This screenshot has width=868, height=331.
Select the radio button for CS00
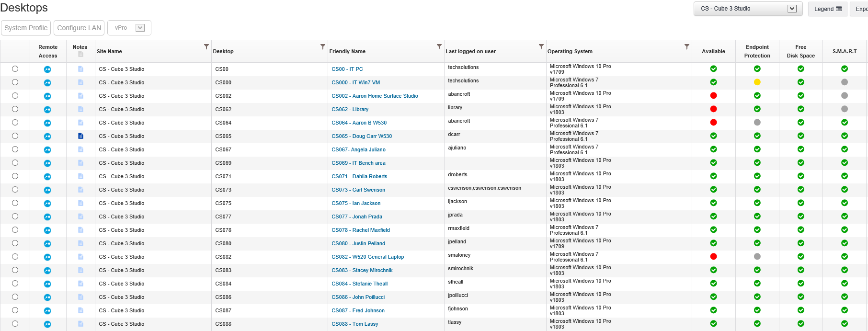(15, 69)
